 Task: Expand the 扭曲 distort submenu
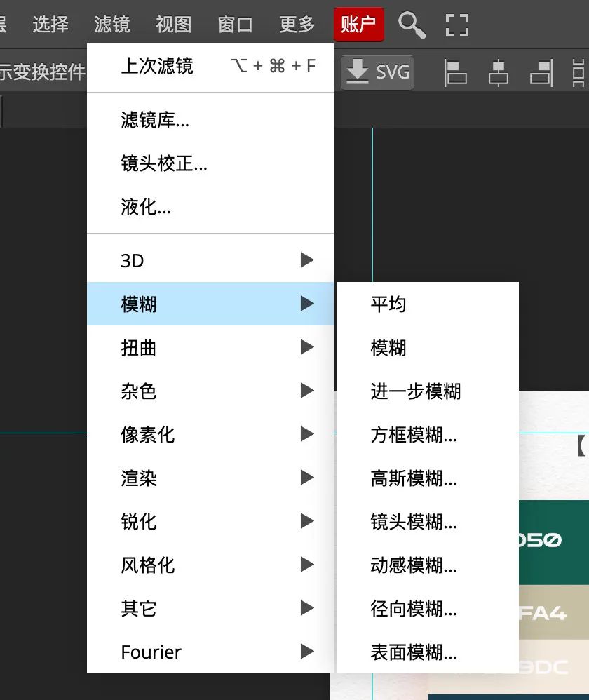[x=210, y=348]
